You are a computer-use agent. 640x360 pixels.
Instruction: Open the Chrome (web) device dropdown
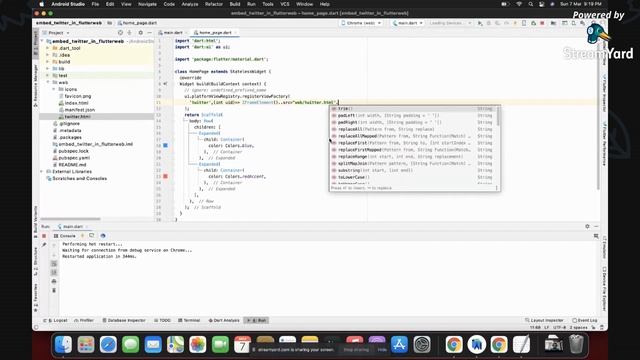(361, 23)
